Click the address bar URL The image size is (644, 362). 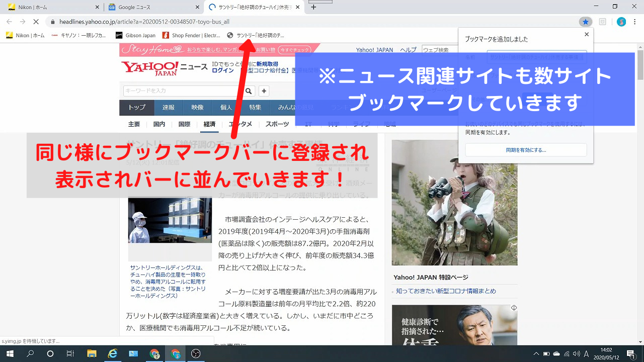pyautogui.click(x=144, y=22)
